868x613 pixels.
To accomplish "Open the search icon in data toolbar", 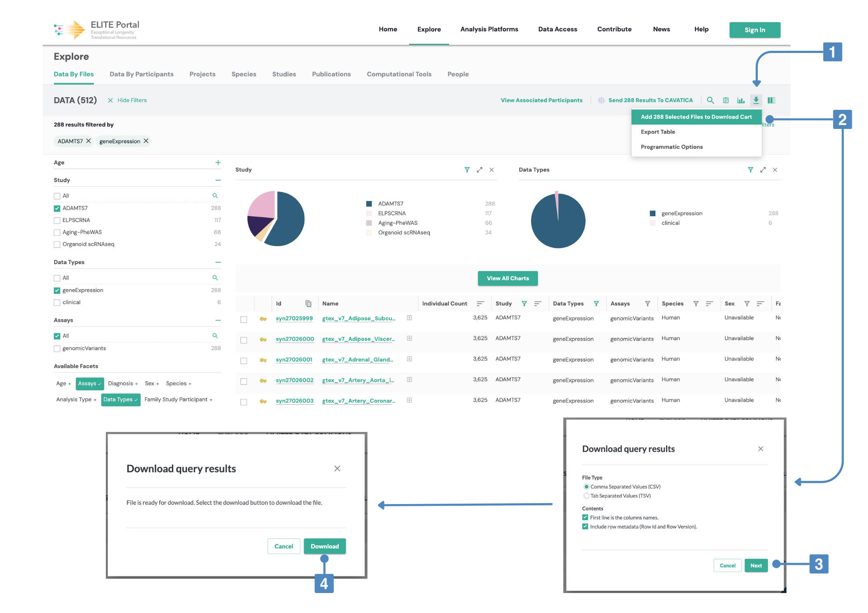I will [x=710, y=100].
